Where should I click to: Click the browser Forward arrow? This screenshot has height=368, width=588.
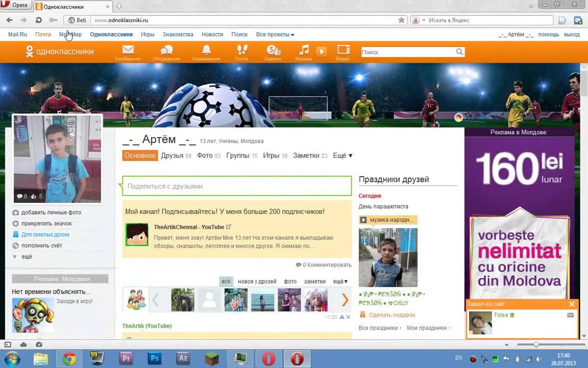pos(23,20)
